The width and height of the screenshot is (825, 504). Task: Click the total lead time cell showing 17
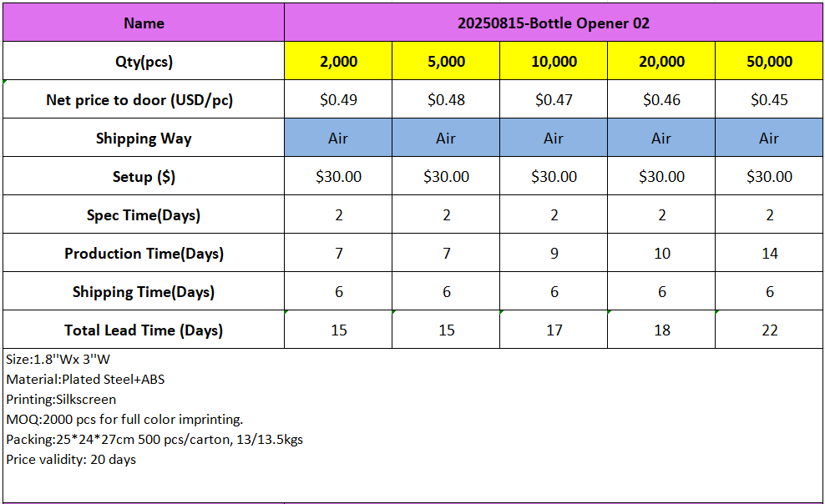[x=554, y=330]
